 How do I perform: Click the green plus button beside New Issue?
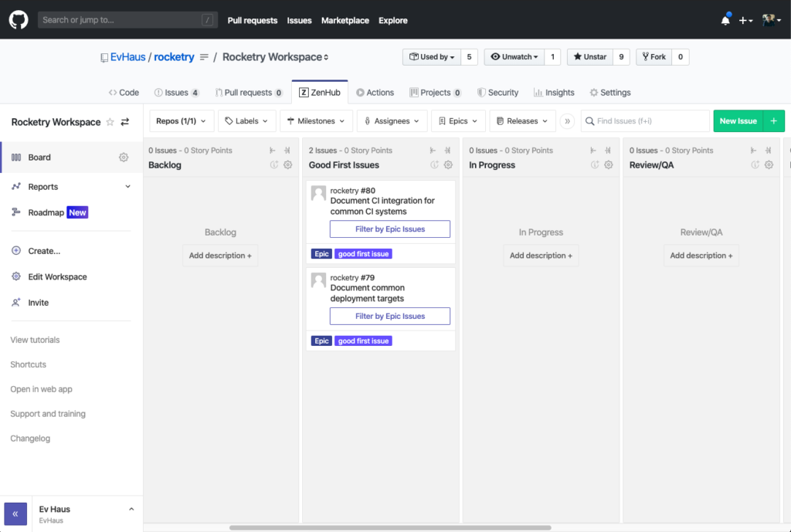774,121
